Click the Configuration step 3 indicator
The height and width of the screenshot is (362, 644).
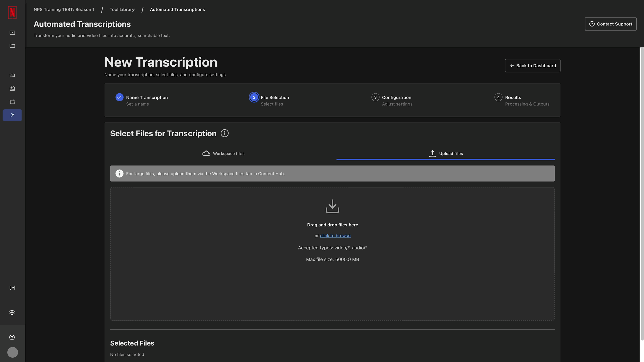pos(375,97)
